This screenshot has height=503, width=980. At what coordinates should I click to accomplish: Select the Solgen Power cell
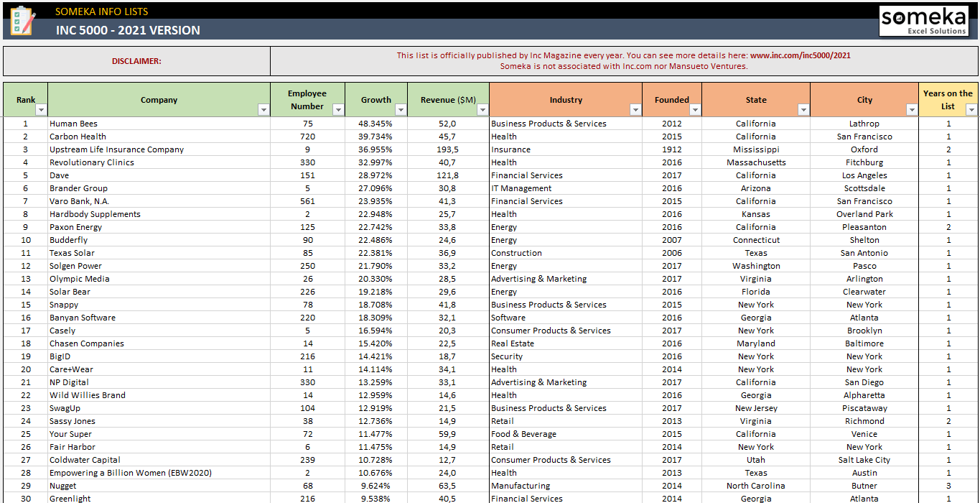click(x=159, y=266)
